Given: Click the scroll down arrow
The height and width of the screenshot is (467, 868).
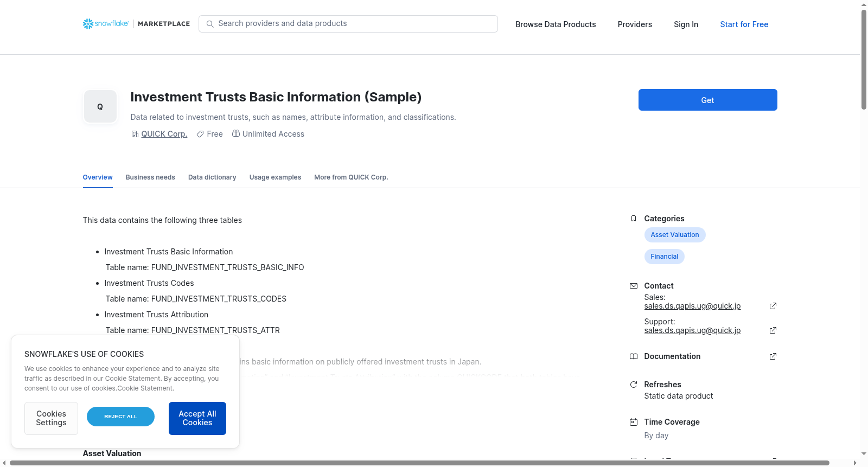Looking at the screenshot, I should tap(864, 454).
